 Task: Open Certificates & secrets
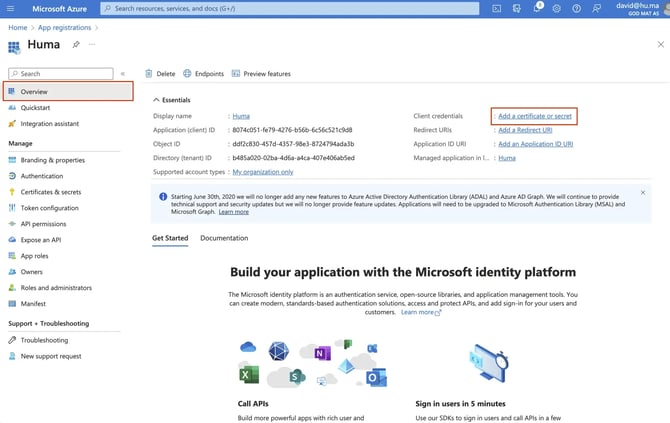click(x=50, y=192)
